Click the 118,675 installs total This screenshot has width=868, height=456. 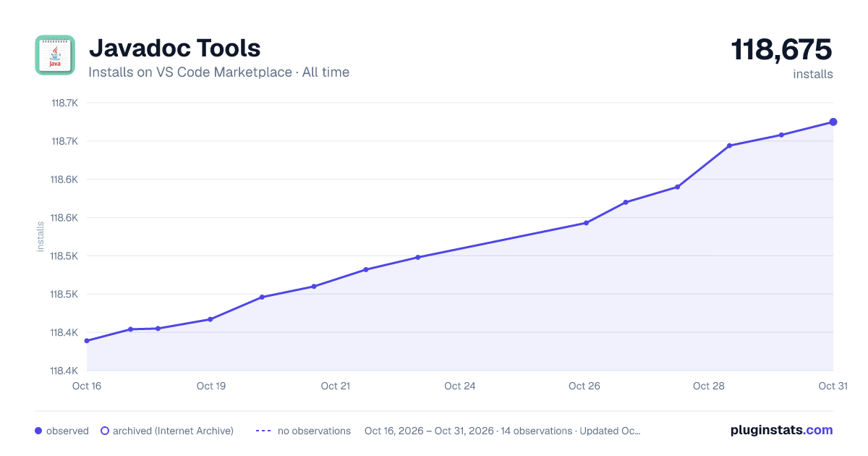click(x=782, y=50)
